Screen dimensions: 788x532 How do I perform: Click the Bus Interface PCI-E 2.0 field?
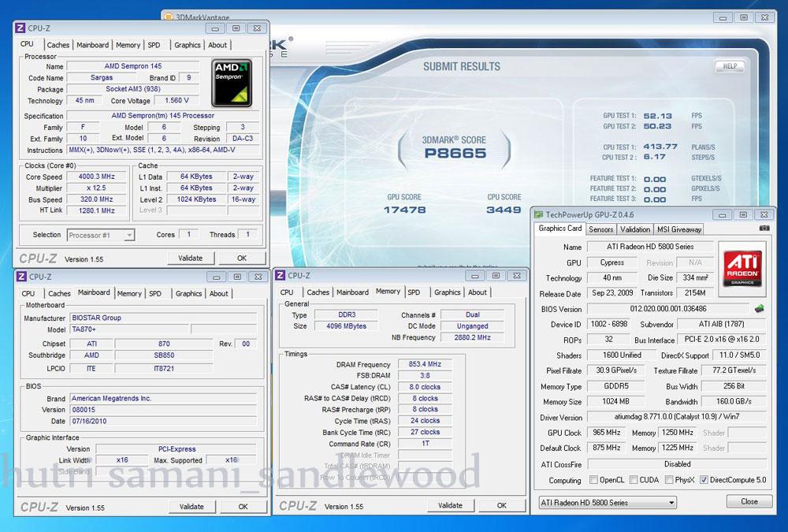tap(722, 340)
